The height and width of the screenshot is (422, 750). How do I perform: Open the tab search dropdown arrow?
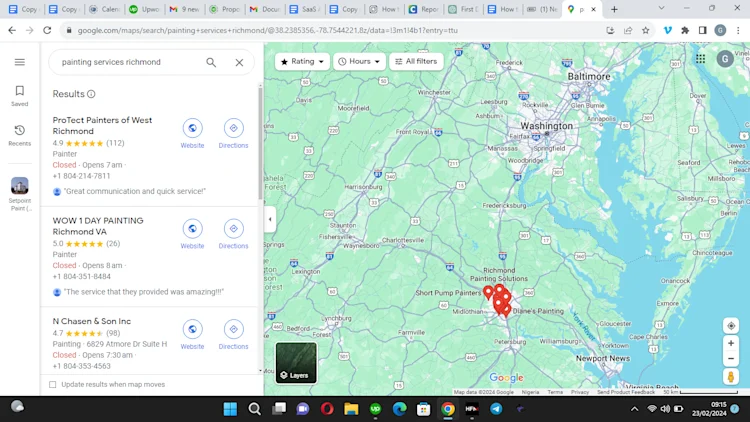(661, 9)
